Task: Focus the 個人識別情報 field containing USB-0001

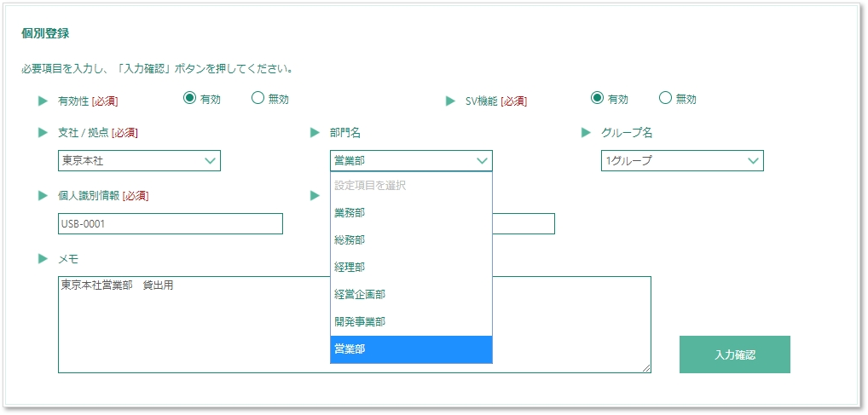Action: click(x=171, y=223)
